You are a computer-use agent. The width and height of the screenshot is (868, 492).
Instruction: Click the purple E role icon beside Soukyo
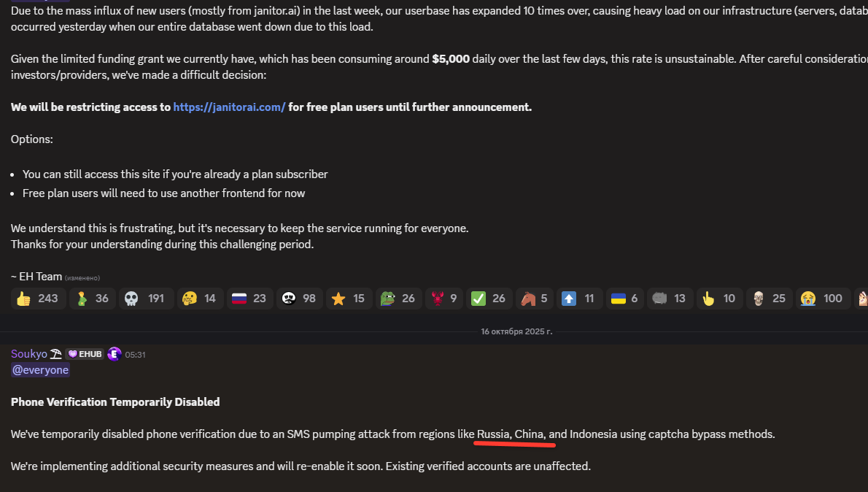pos(114,354)
